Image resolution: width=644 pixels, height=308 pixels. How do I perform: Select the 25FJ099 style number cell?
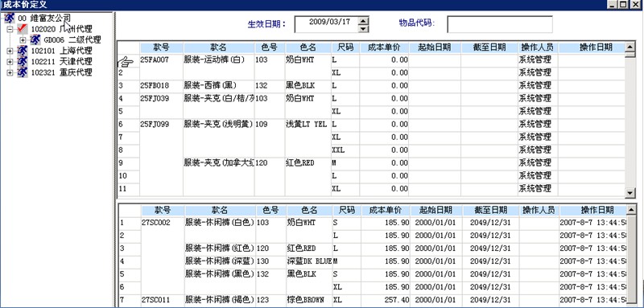pyautogui.click(x=162, y=125)
